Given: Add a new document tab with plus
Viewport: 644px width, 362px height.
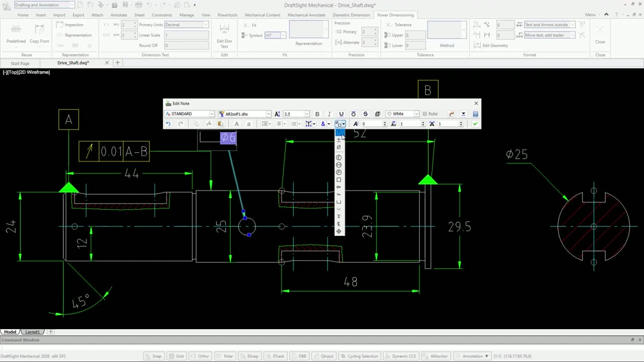Looking at the screenshot, I should (x=117, y=63).
